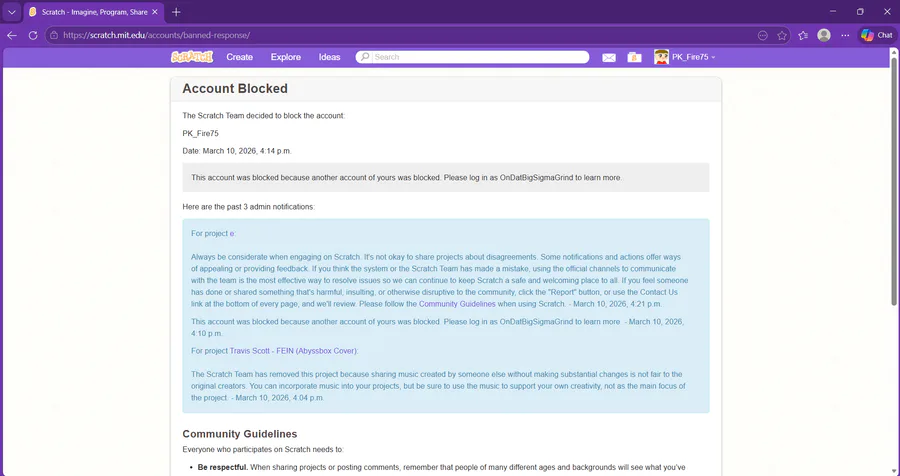Click 'The Scratch Team decided to block' line
This screenshot has width=900, height=476.
point(263,115)
